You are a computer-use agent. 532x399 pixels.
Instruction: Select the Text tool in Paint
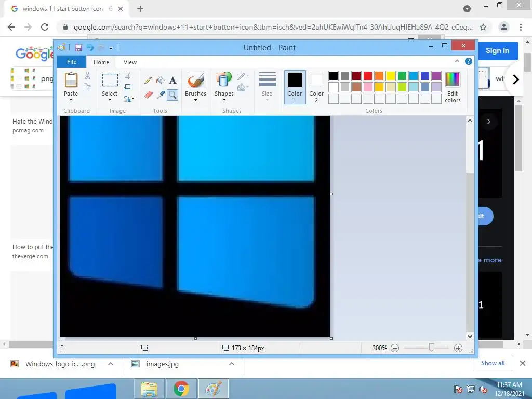point(172,81)
